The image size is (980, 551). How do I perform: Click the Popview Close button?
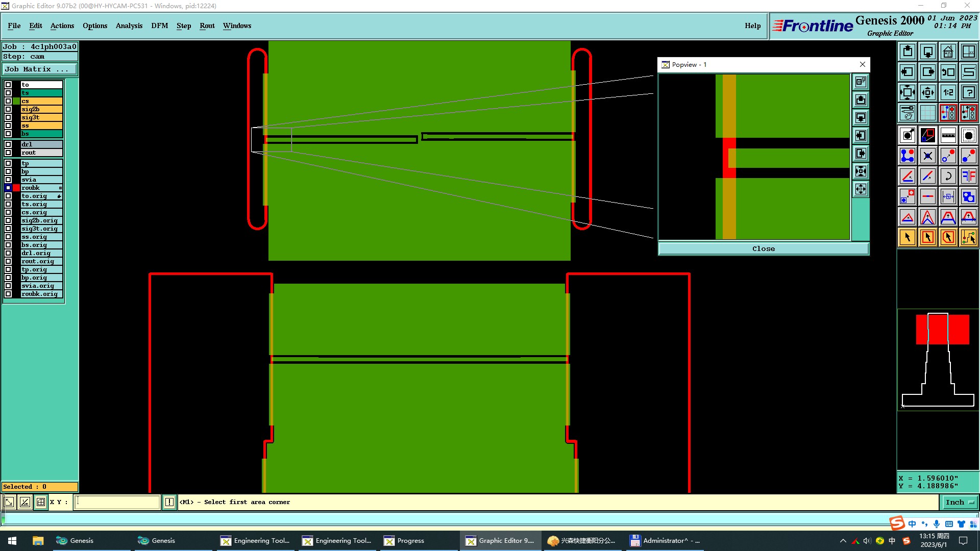click(763, 248)
